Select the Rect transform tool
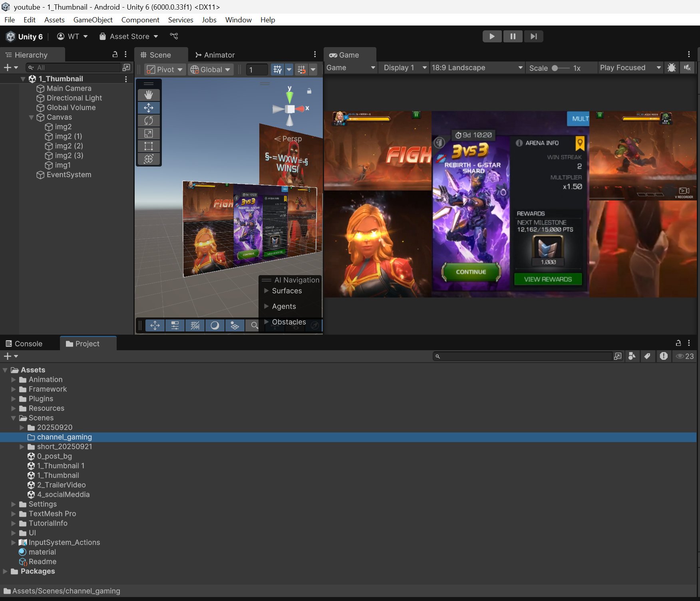 coord(149,146)
